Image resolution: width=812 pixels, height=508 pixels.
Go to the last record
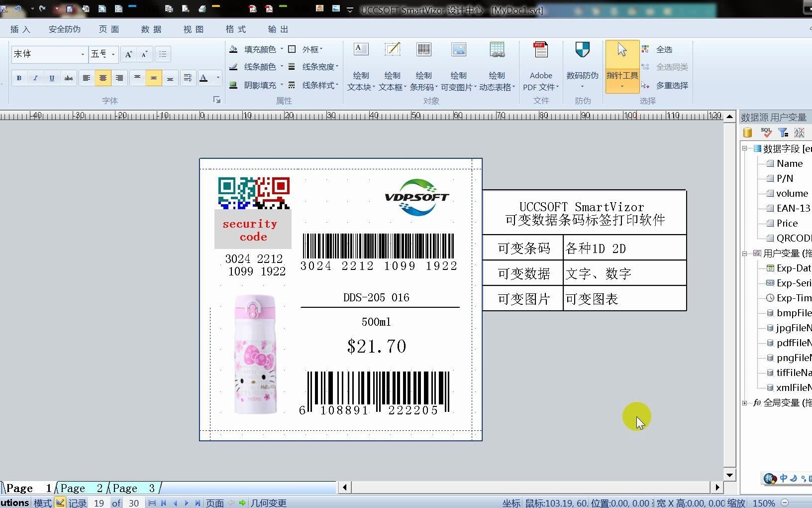[x=198, y=503]
